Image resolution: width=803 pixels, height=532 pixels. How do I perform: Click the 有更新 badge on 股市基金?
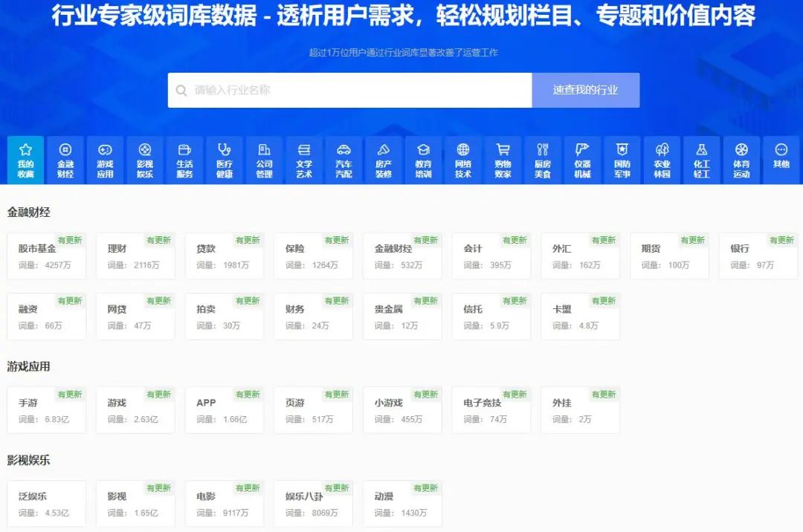click(69, 241)
